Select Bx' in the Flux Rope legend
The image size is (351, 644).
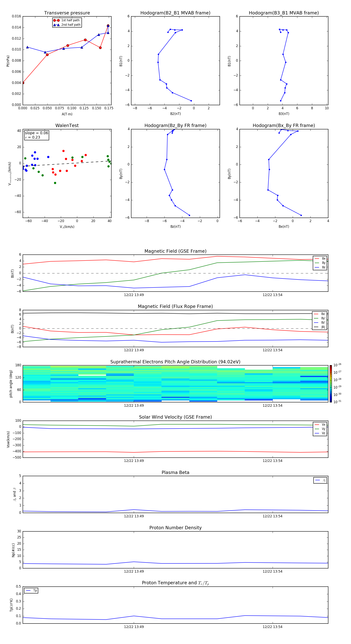(x=320, y=314)
